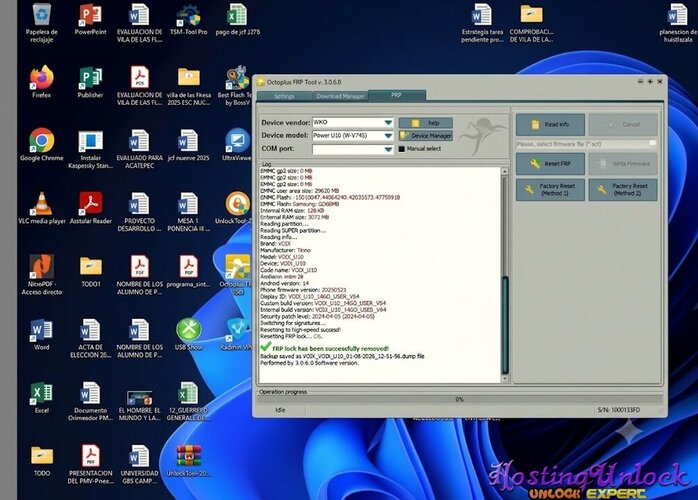Click the Reset FRP button
The width and height of the screenshot is (698, 500).
[550, 164]
